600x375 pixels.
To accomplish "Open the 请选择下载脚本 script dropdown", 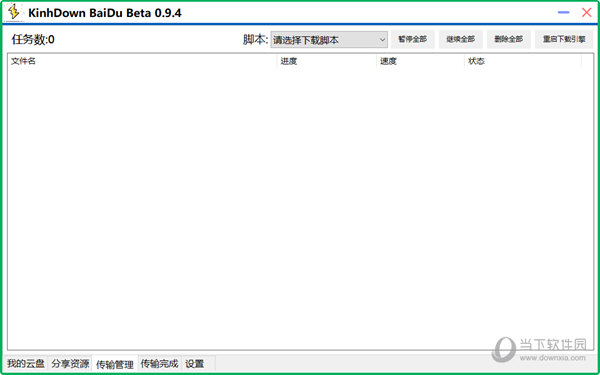I will click(x=329, y=39).
